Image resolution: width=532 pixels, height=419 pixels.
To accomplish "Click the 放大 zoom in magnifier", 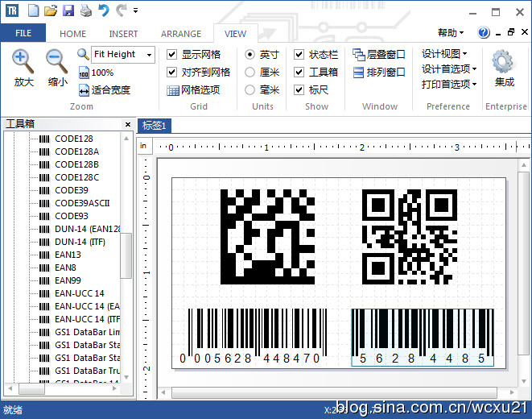I will (23, 61).
